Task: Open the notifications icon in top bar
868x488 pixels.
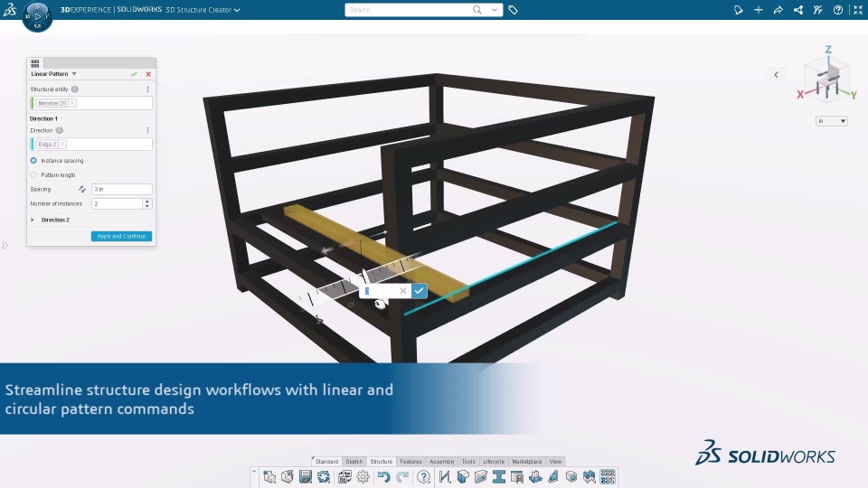Action: click(x=738, y=10)
